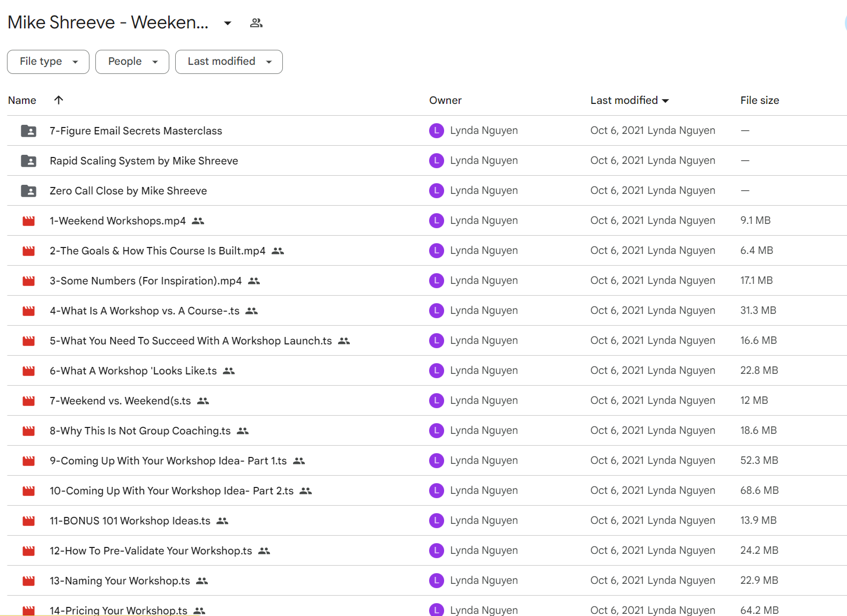Click the 68.6 MB file size cell
The image size is (847, 616).
pyautogui.click(x=760, y=490)
